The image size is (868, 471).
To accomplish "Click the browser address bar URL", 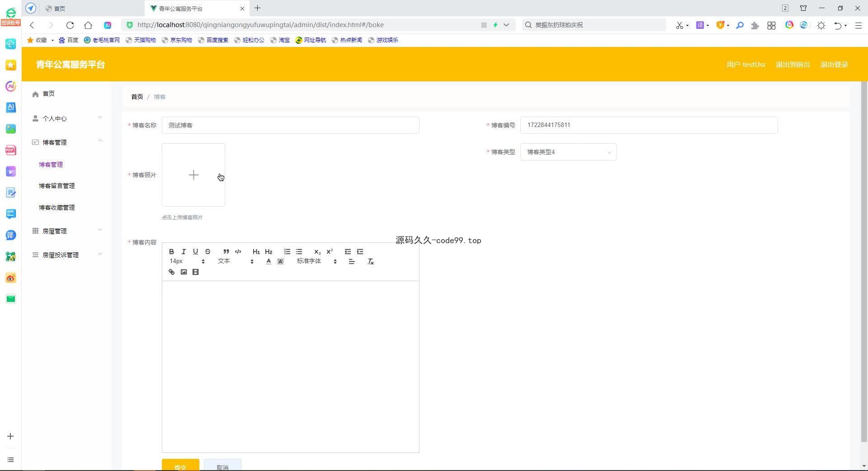I will pos(260,25).
